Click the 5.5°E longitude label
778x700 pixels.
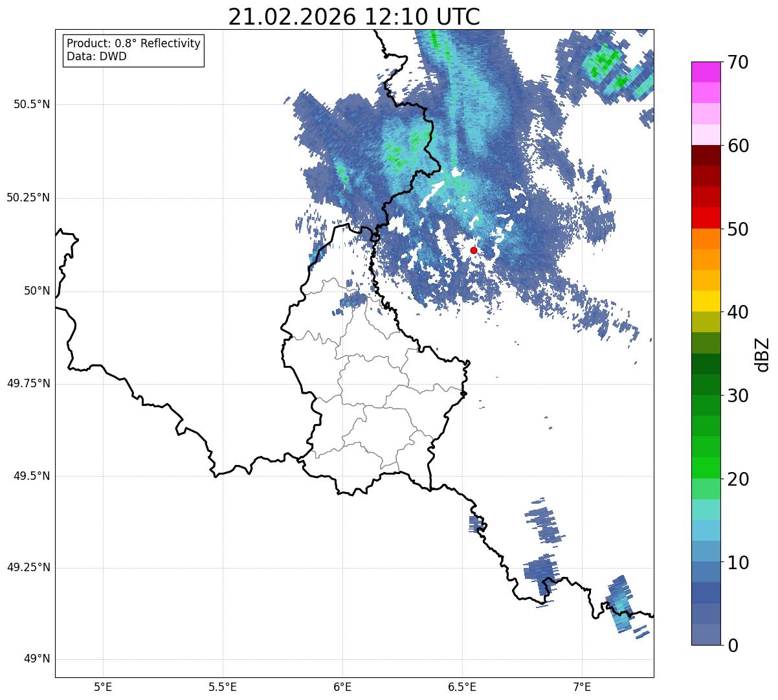coord(223,687)
